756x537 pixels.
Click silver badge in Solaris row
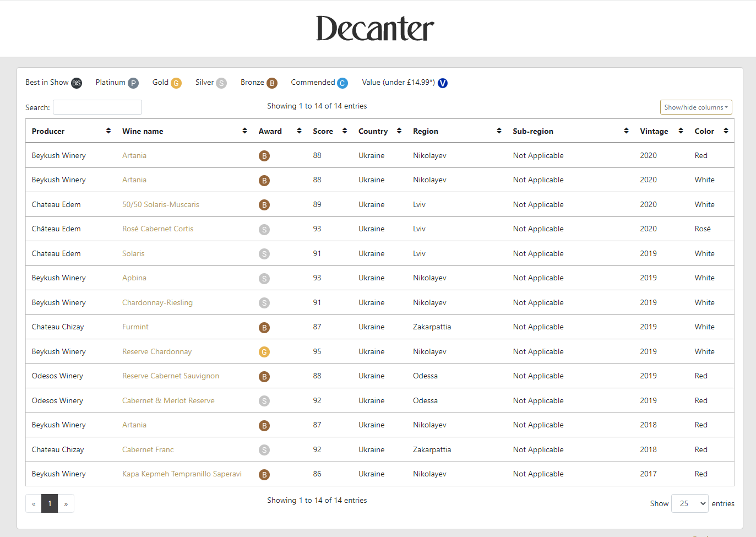click(x=264, y=254)
